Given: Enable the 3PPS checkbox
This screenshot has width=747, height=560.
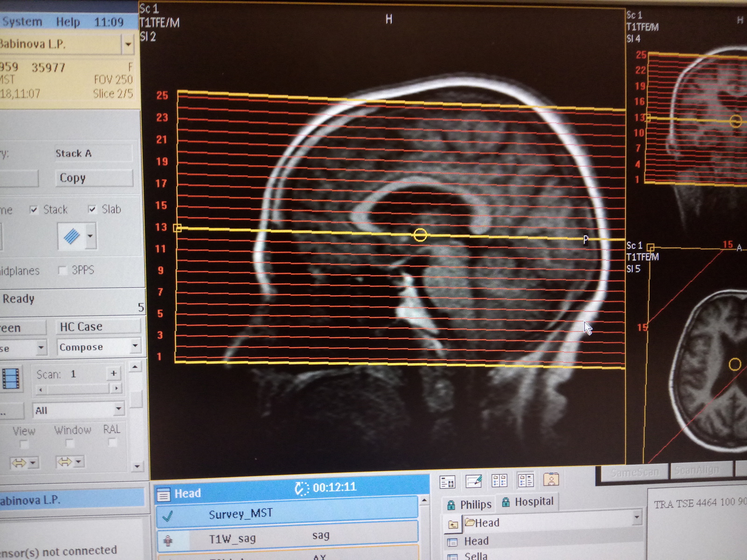Looking at the screenshot, I should click(62, 270).
